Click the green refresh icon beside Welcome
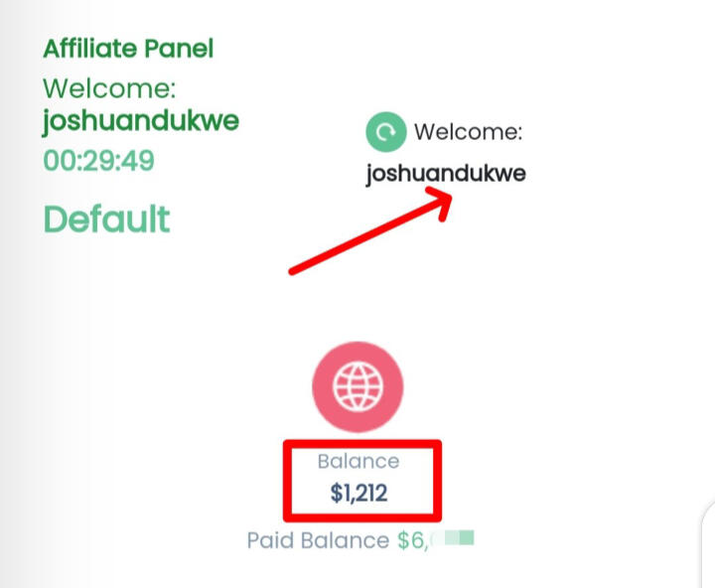The image size is (715, 588). [x=385, y=132]
